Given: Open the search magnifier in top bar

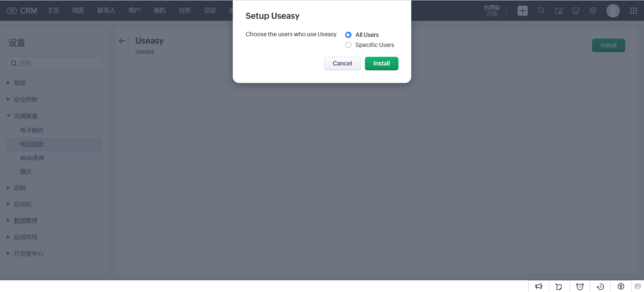Looking at the screenshot, I should (541, 11).
